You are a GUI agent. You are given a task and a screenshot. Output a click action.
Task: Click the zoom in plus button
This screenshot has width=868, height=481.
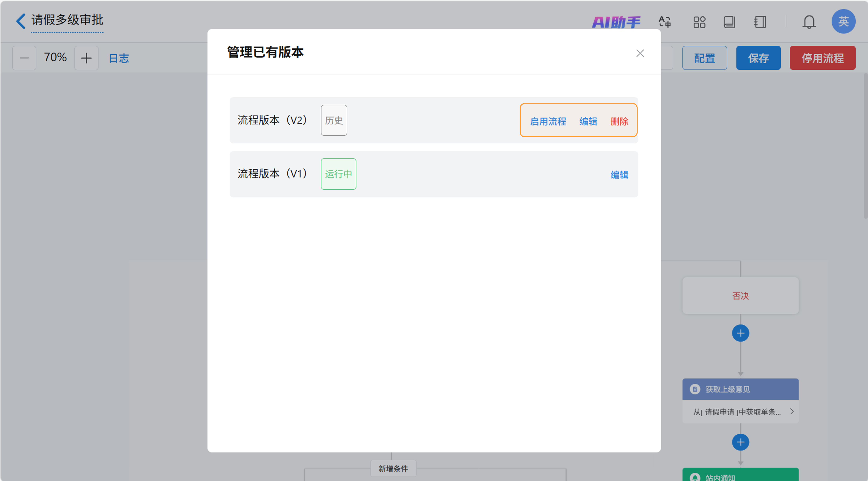pyautogui.click(x=86, y=58)
